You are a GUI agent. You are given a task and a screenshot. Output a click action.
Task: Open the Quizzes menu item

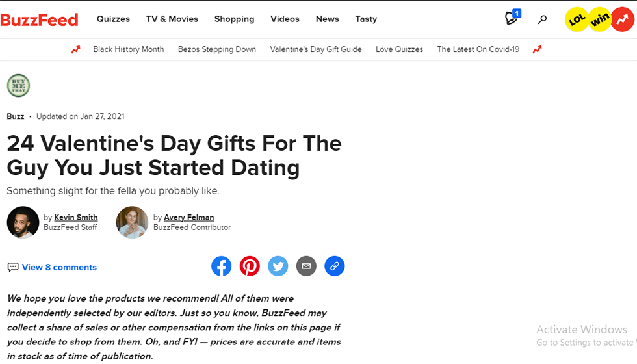(113, 19)
